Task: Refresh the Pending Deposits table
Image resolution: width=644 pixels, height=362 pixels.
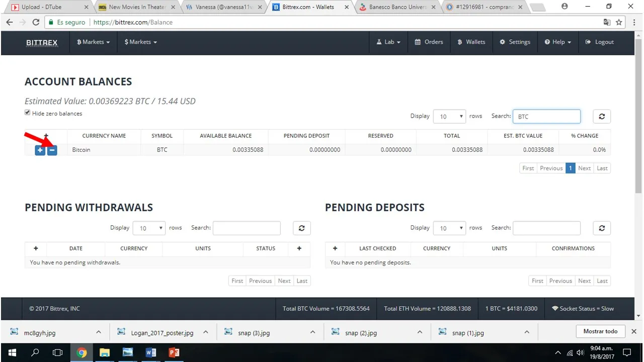Action: [x=602, y=228]
